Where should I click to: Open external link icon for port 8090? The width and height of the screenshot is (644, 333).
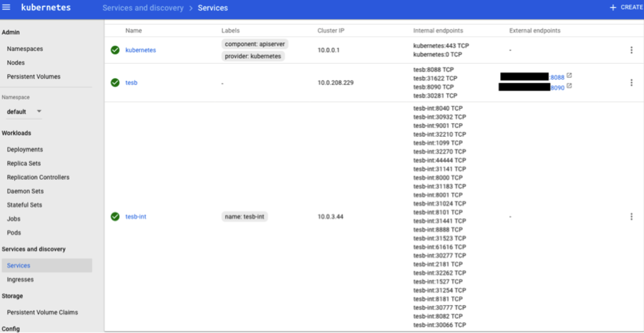pyautogui.click(x=569, y=85)
